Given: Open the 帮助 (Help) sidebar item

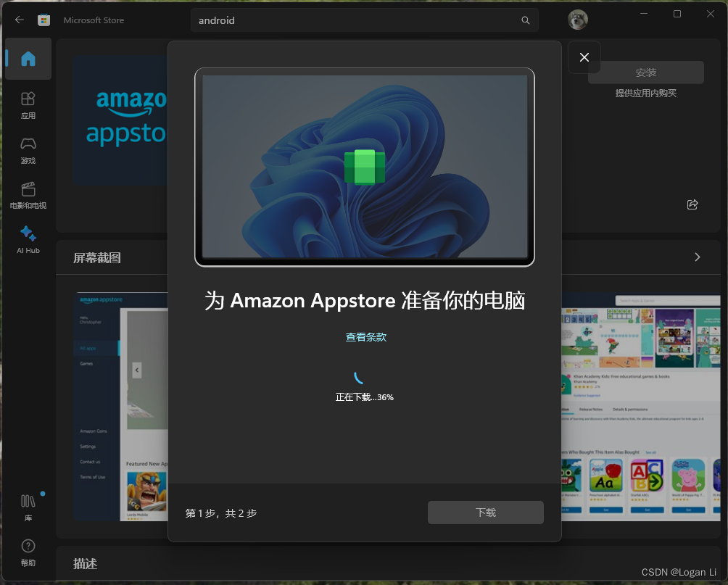Looking at the screenshot, I should 28,552.
